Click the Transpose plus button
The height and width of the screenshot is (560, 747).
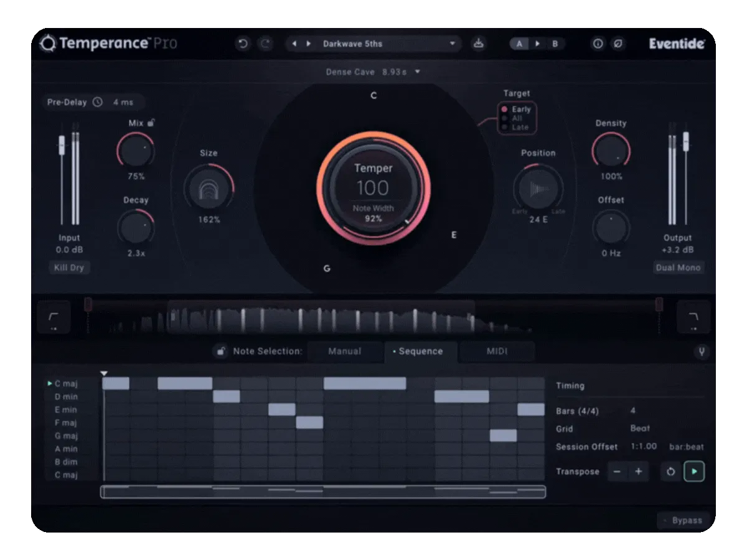point(639,472)
